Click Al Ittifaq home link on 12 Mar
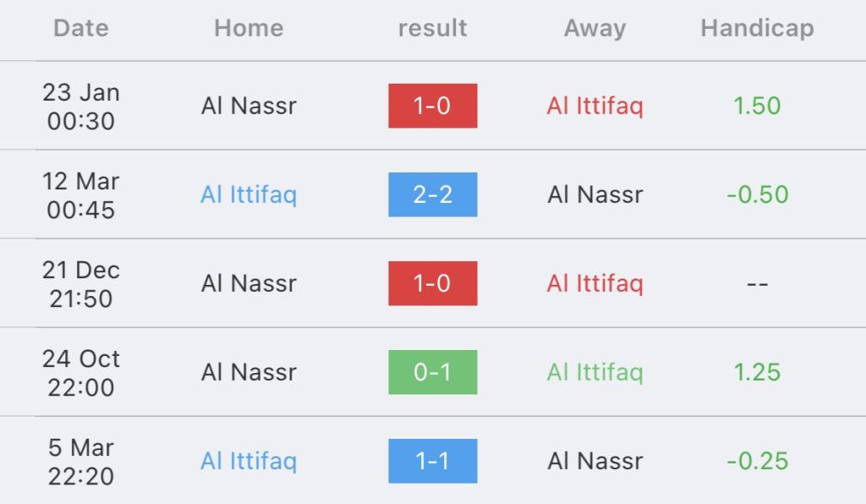This screenshot has height=504, width=866. [249, 195]
